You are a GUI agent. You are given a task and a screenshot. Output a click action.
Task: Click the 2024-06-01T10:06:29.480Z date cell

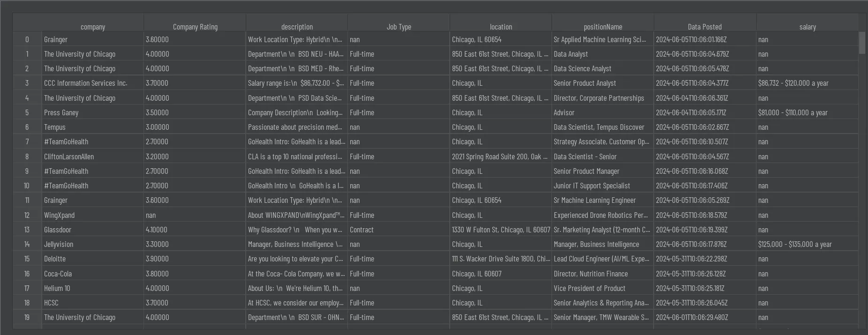tap(705, 317)
